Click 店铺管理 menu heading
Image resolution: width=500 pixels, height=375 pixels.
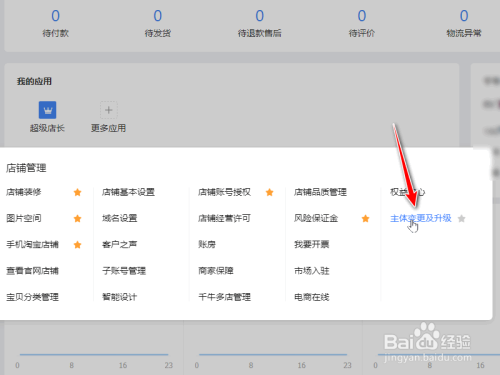[x=26, y=168]
